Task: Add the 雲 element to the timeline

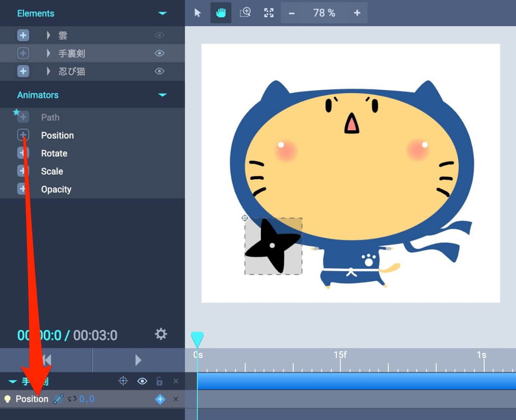Action: pyautogui.click(x=23, y=35)
